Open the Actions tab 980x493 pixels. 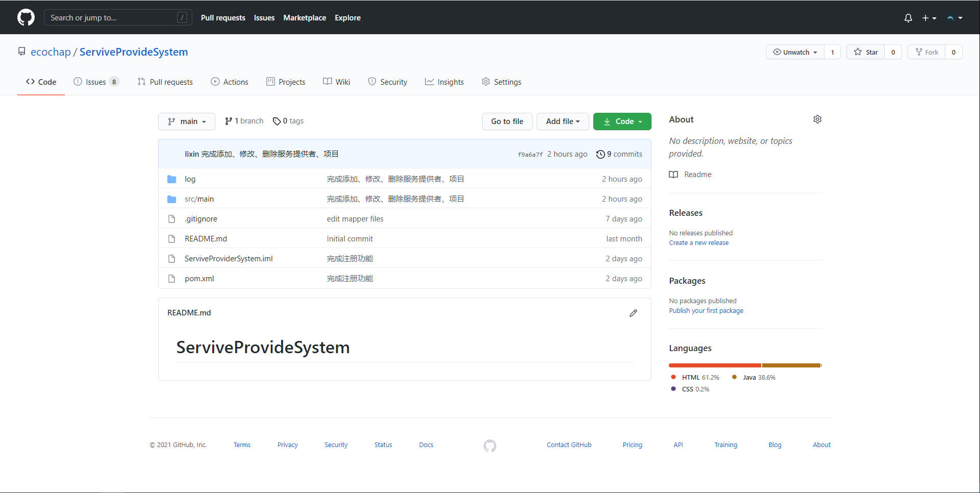[x=230, y=82]
